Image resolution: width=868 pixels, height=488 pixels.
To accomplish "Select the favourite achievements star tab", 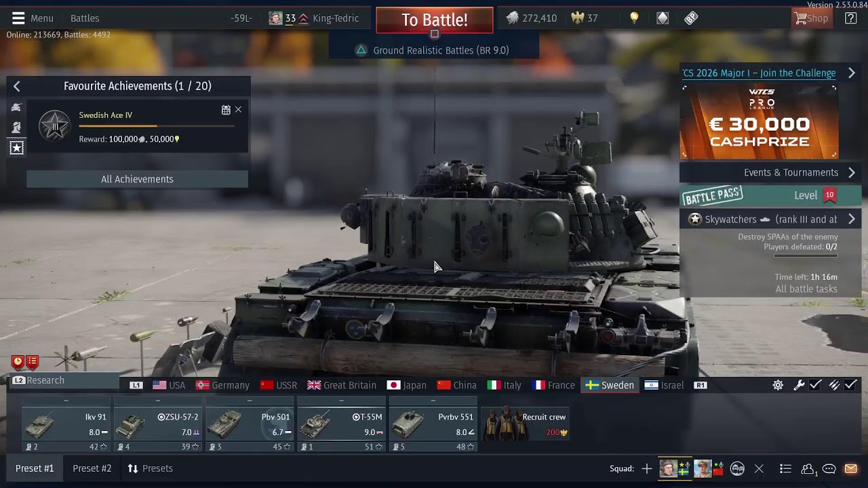I will pyautogui.click(x=16, y=148).
